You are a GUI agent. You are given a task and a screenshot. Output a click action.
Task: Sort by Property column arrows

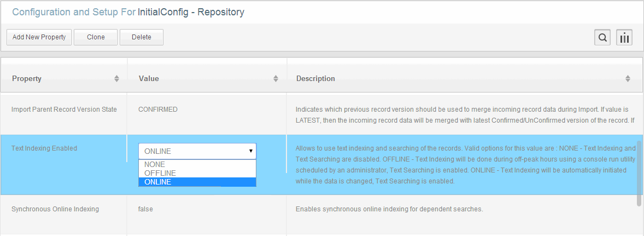click(x=116, y=78)
